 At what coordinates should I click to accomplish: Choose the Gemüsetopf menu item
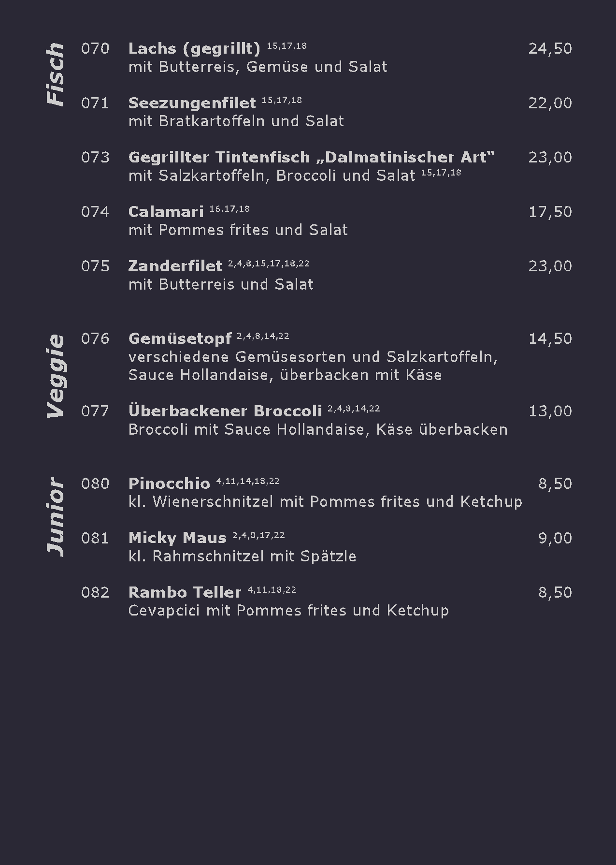coord(180,339)
